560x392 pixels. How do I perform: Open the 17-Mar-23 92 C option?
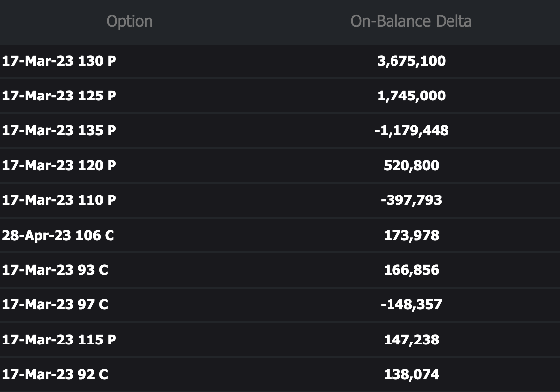55,374
